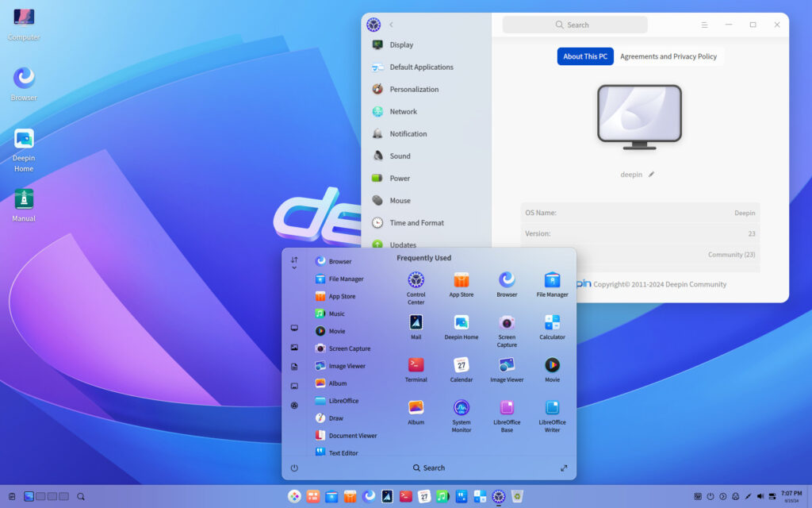
Task: Open LibreOffice Base from launcher grid
Action: pos(507,408)
